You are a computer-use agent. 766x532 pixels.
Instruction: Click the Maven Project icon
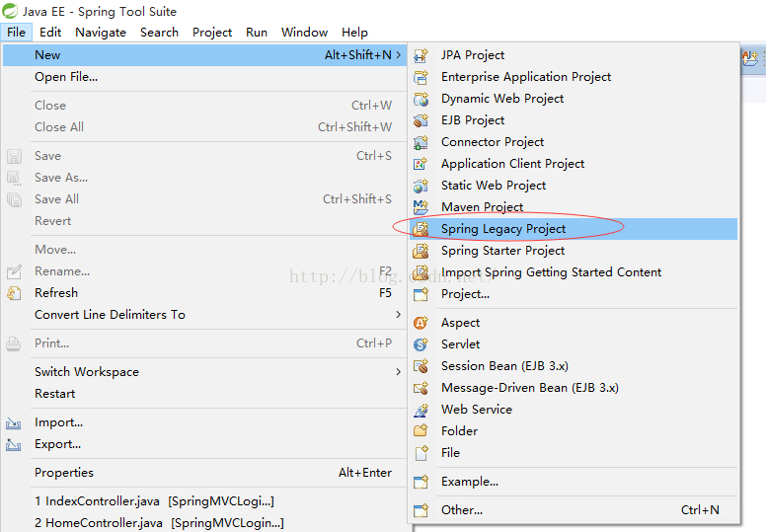pyautogui.click(x=421, y=207)
